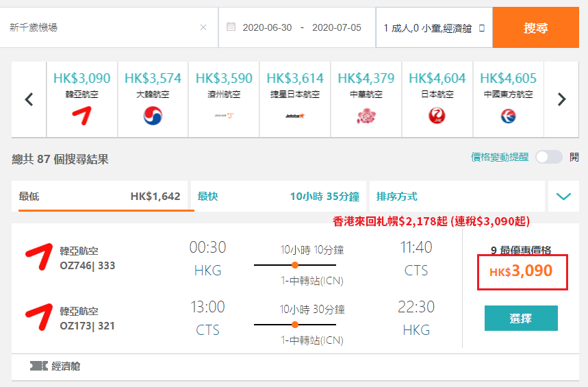Select 濟州航空 logo in airline carousel
Viewport: 588px width, 387px height.
pos(224,116)
